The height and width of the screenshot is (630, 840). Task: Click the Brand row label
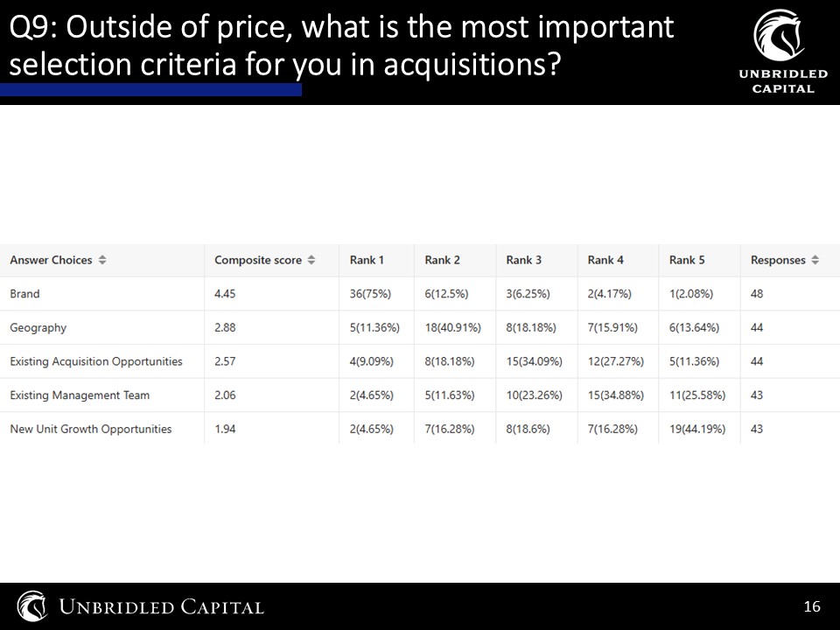click(24, 294)
